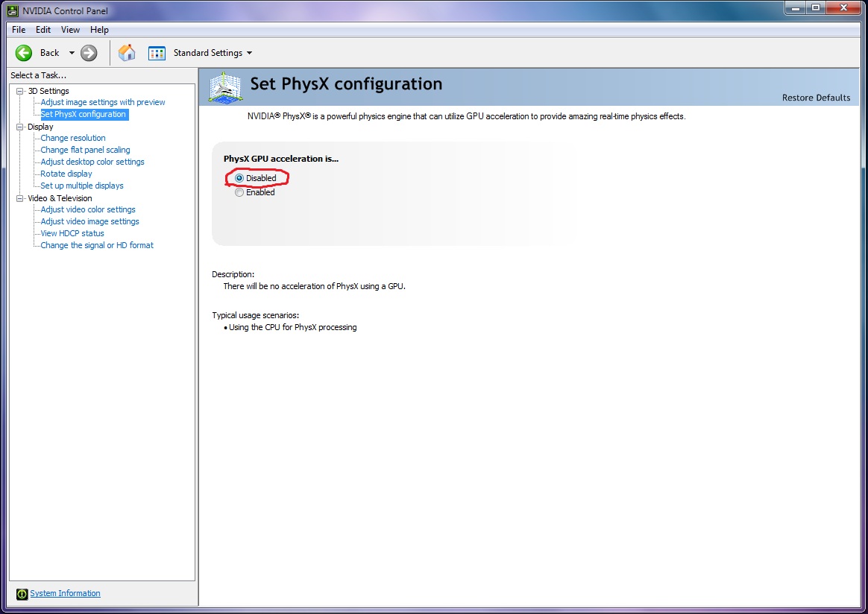This screenshot has width=868, height=614.
Task: Open Adjust video image settings
Action: [x=90, y=221]
